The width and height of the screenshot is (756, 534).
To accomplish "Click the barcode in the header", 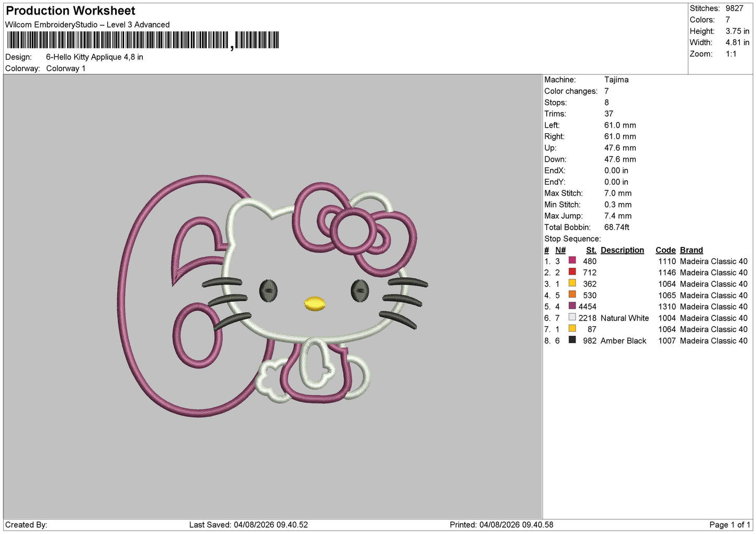I will click(143, 40).
